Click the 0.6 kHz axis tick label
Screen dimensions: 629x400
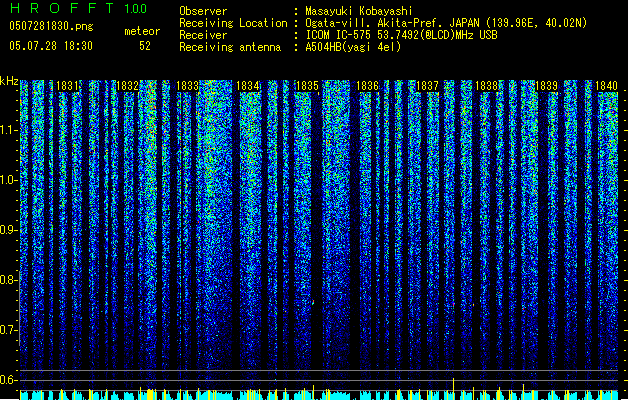click(x=8, y=380)
